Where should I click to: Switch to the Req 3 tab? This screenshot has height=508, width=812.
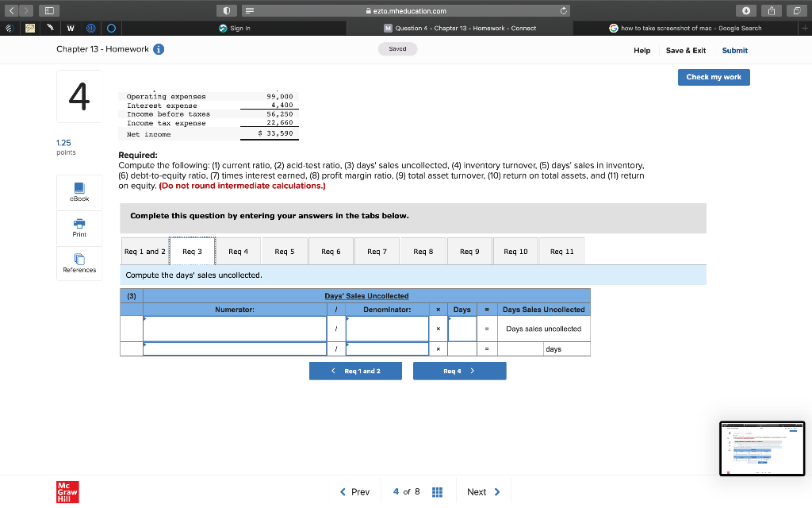[x=191, y=250]
